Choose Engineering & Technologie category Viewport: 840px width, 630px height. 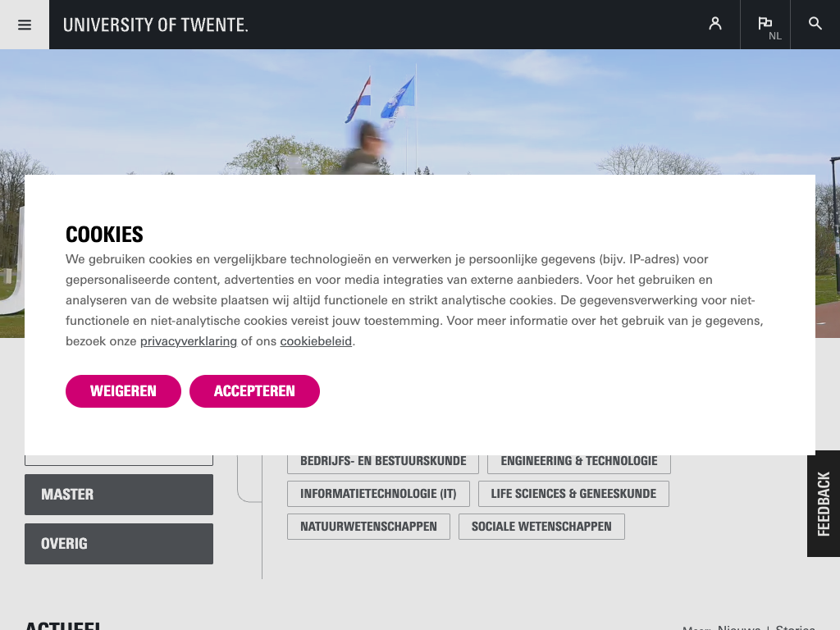[579, 462]
